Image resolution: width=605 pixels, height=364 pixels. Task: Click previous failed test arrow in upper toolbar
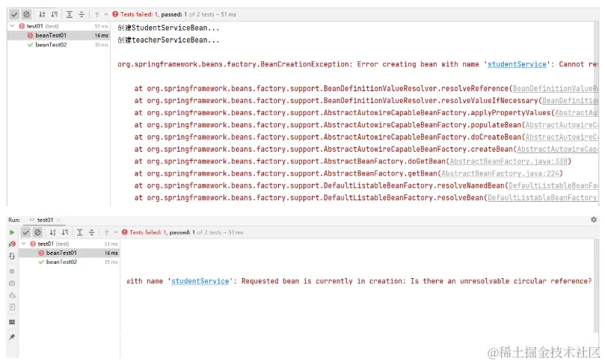point(97,14)
